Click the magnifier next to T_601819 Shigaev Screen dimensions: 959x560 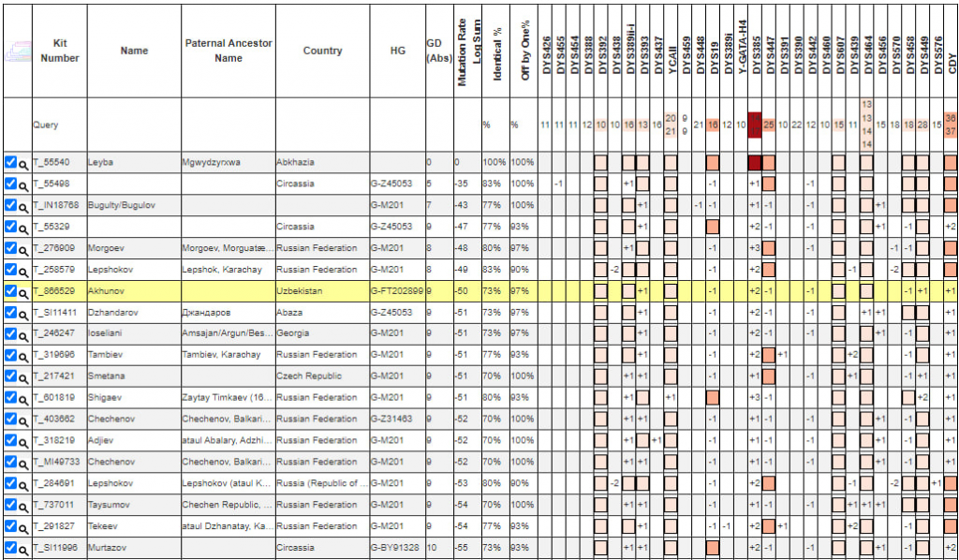(x=23, y=399)
